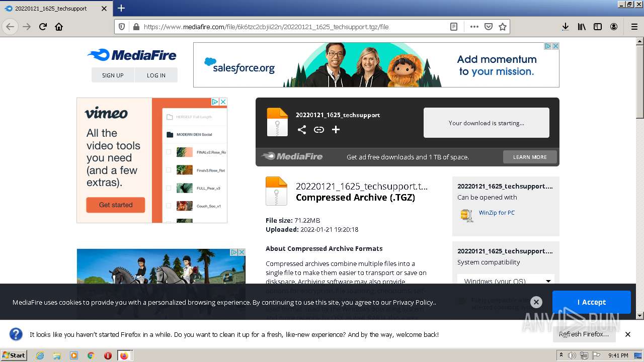Screen dimensions: 644x362
Task: Copy link using the chain icon
Action: 318,130
